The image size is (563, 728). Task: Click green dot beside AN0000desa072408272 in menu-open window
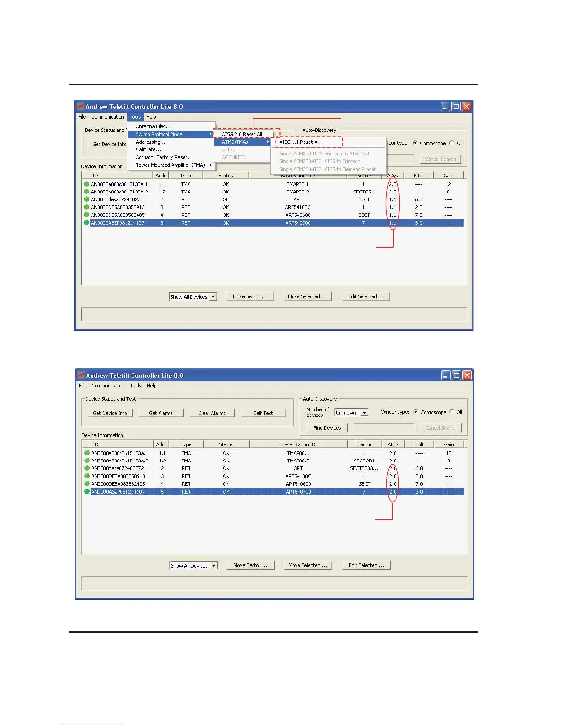click(86, 199)
